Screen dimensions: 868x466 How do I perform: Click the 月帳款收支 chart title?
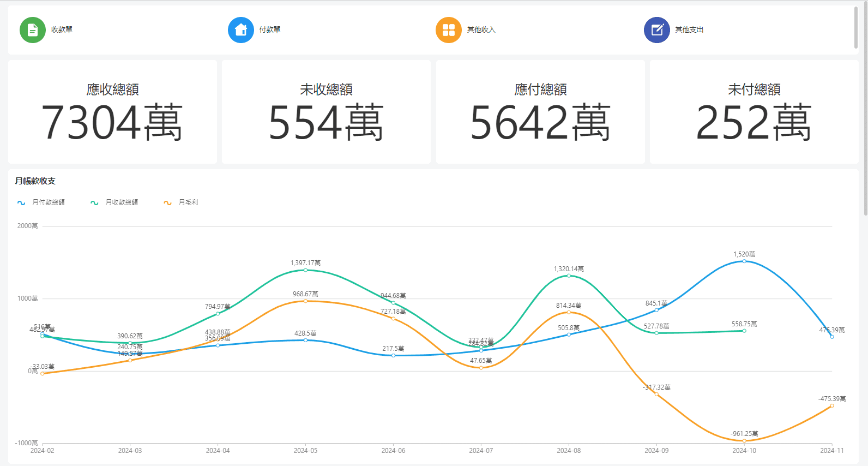tap(35, 181)
